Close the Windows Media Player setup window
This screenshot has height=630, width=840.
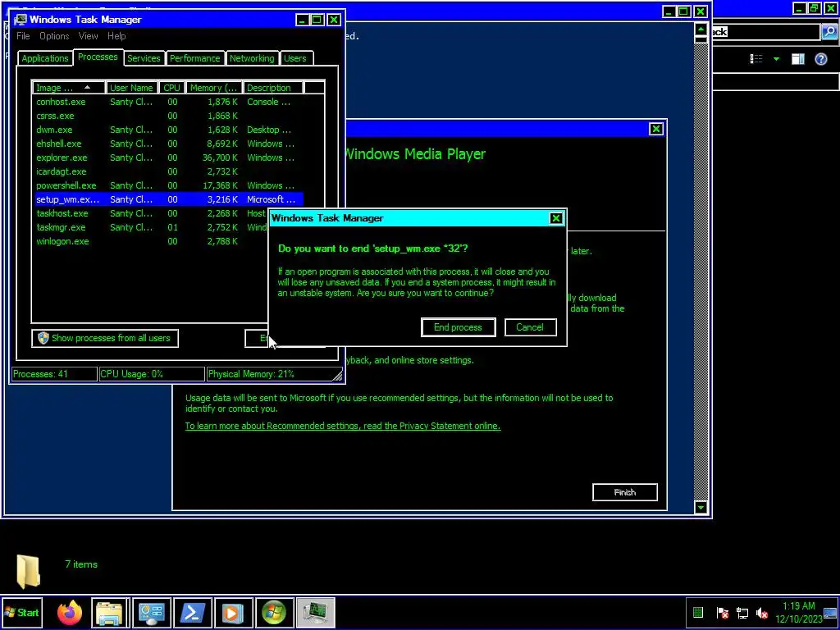656,129
